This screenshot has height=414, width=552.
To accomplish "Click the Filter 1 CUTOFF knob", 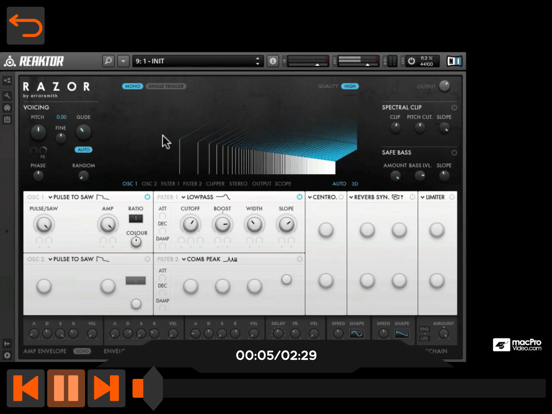I will 190,225.
